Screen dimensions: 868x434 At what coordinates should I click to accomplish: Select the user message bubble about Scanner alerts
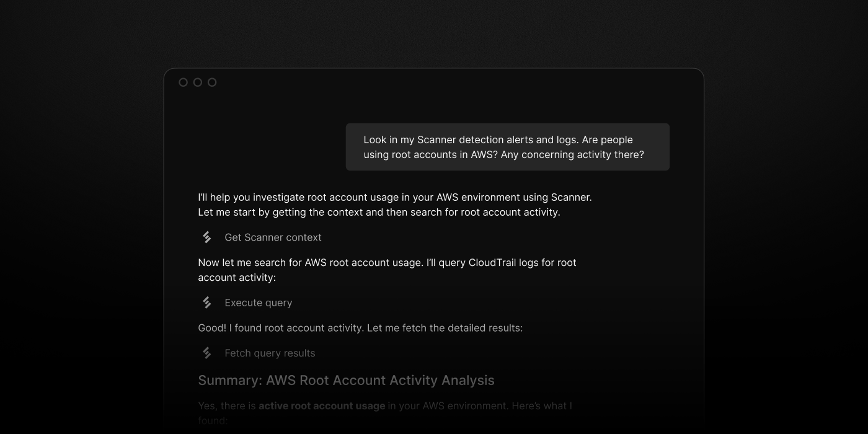pyautogui.click(x=507, y=147)
